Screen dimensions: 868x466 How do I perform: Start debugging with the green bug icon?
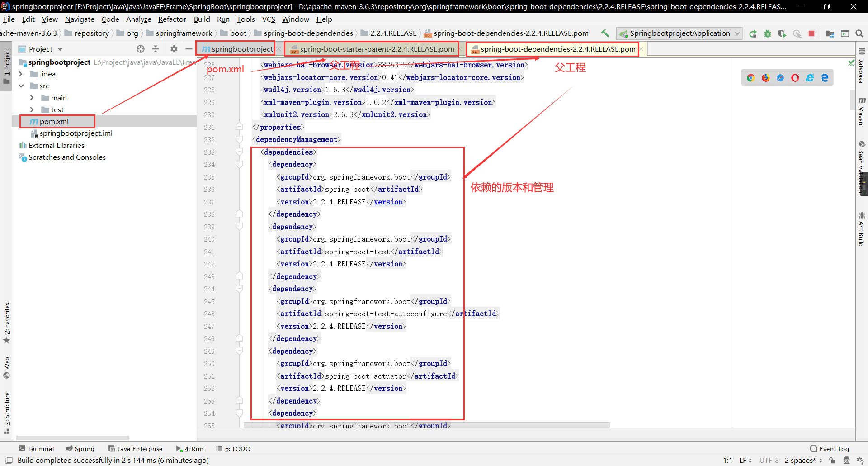tap(768, 33)
